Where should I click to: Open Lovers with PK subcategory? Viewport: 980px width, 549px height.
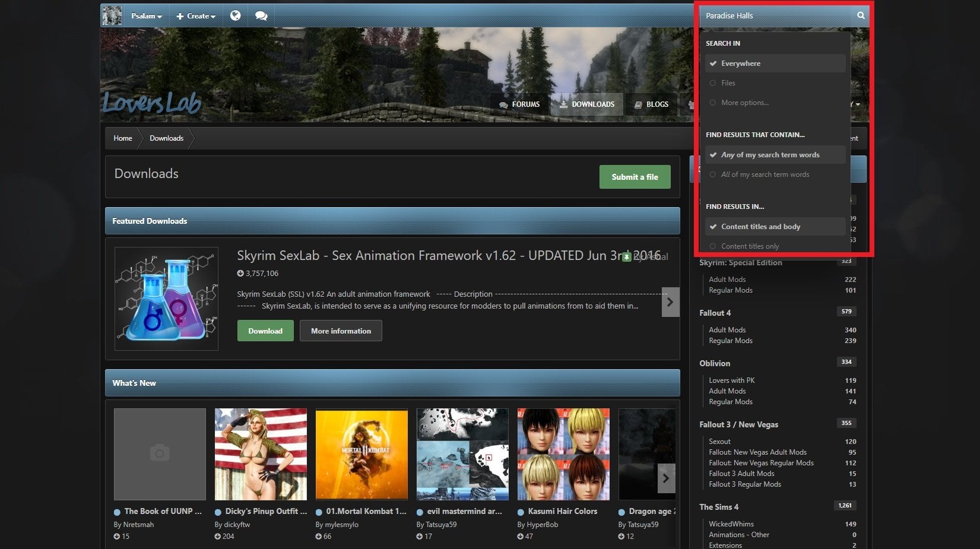point(732,380)
